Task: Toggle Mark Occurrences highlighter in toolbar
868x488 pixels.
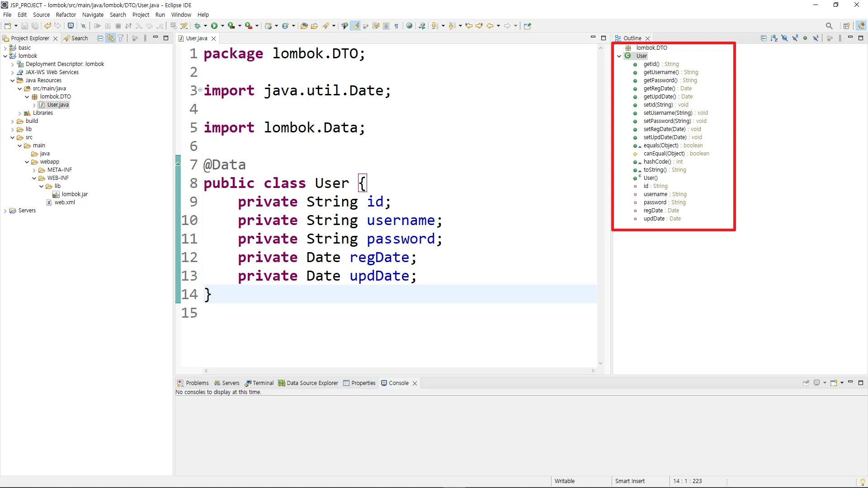Action: (356, 26)
